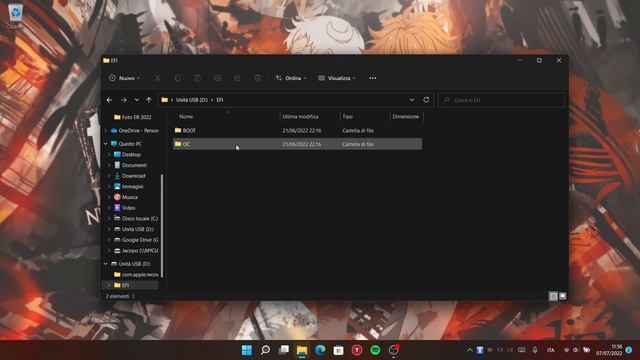The image size is (640, 360).
Task: Expand the OneDrive - Personal tree node
Action: click(106, 131)
